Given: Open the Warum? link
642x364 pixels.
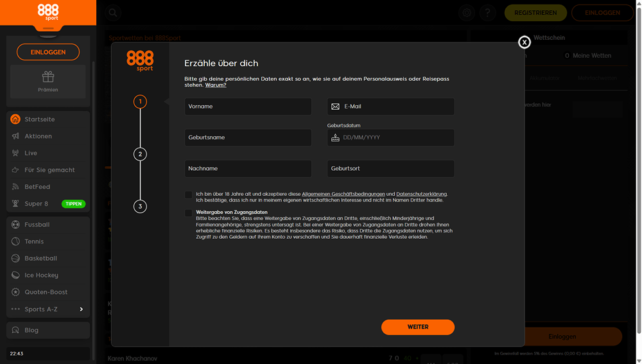Looking at the screenshot, I should coord(215,85).
